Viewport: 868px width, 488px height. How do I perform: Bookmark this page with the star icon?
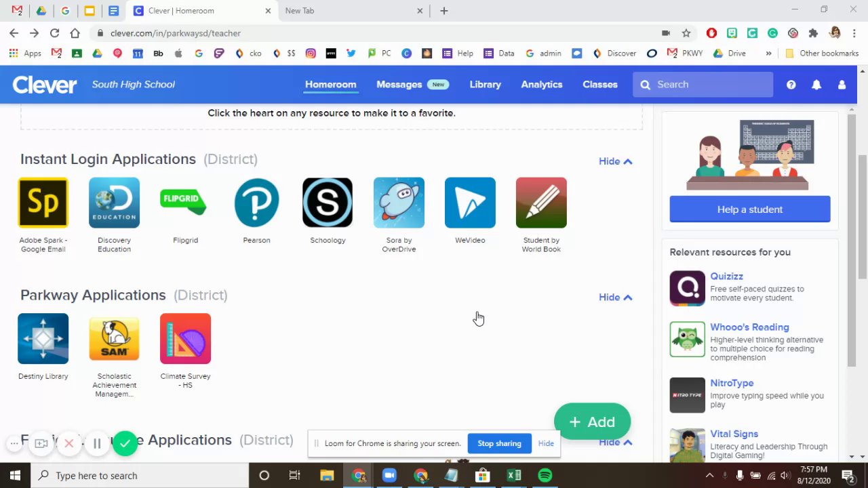click(686, 33)
